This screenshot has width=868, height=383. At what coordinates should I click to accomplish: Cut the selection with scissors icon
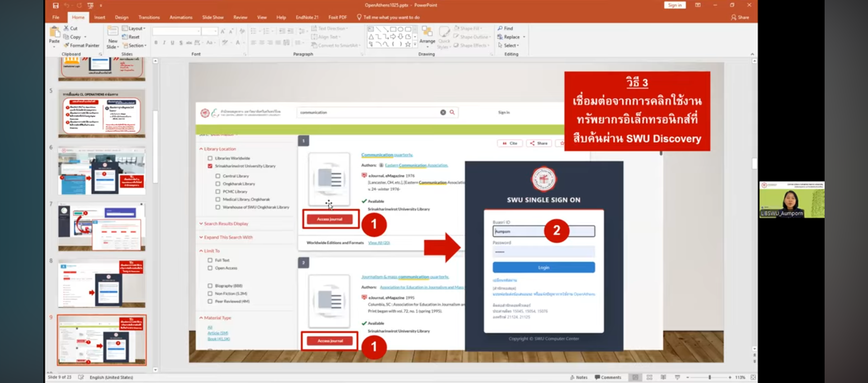pyautogui.click(x=71, y=28)
